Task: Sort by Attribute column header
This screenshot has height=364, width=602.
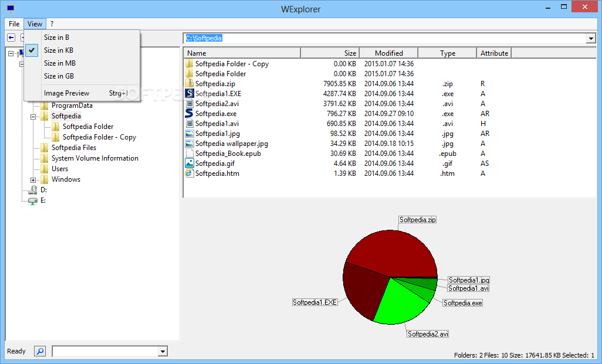Action: [494, 53]
